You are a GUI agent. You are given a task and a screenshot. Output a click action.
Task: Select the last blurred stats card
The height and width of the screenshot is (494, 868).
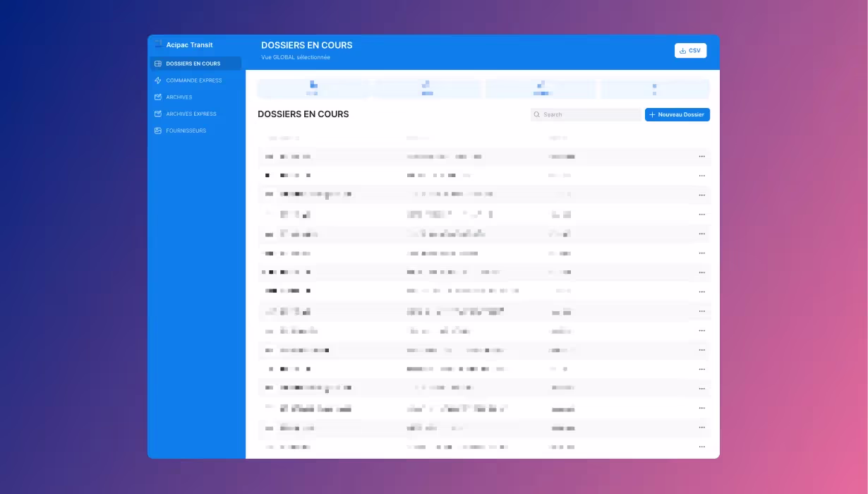pos(654,89)
